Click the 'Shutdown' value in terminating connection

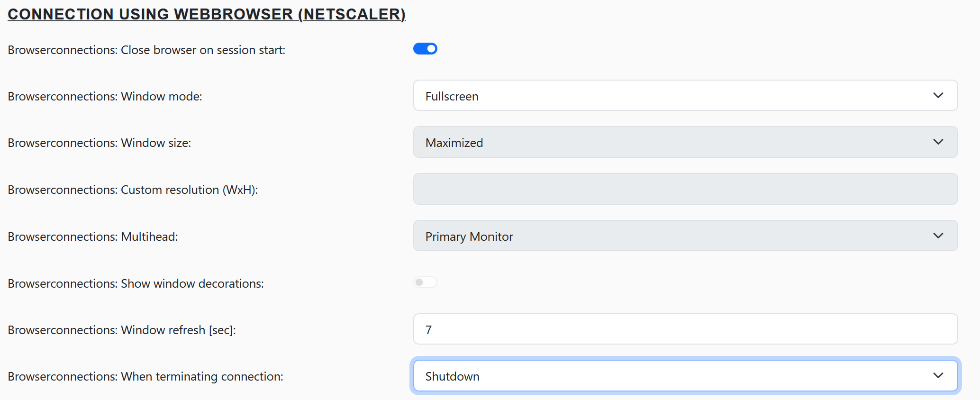[453, 376]
